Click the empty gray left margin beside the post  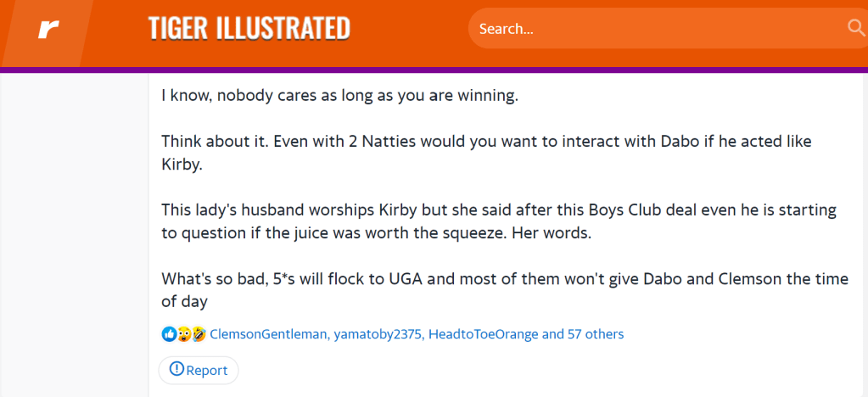click(x=75, y=238)
